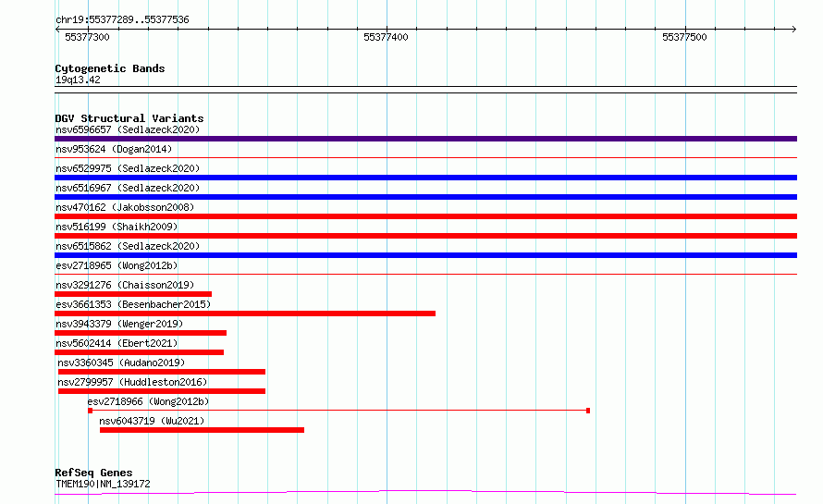
Task: Click the thin red line of esv2718966
Action: coord(339,411)
